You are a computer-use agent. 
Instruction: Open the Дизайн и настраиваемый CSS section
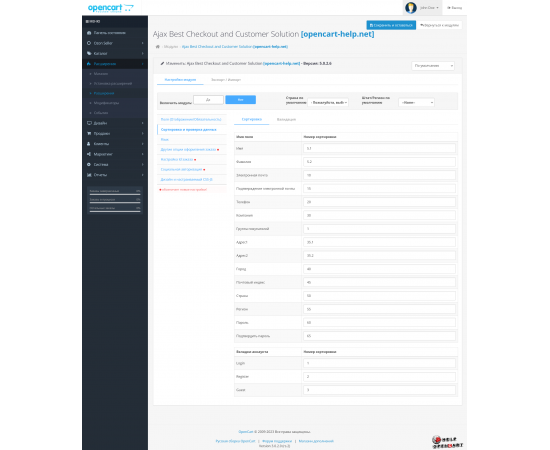pyautogui.click(x=192, y=179)
